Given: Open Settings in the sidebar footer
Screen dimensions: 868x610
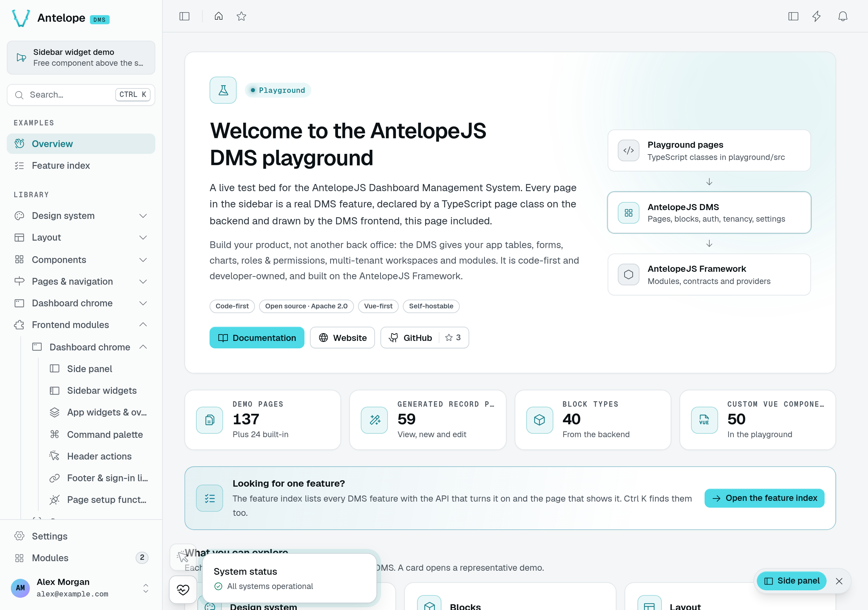Looking at the screenshot, I should click(x=81, y=536).
